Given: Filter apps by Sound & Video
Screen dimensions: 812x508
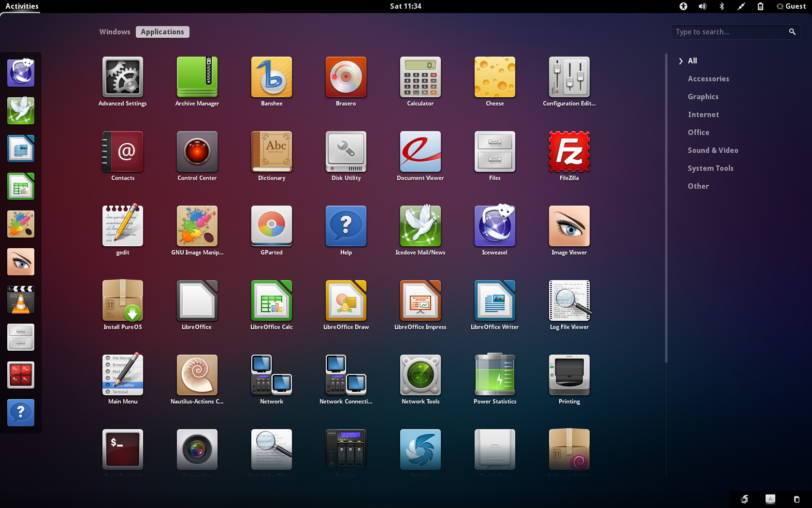Looking at the screenshot, I should (712, 150).
